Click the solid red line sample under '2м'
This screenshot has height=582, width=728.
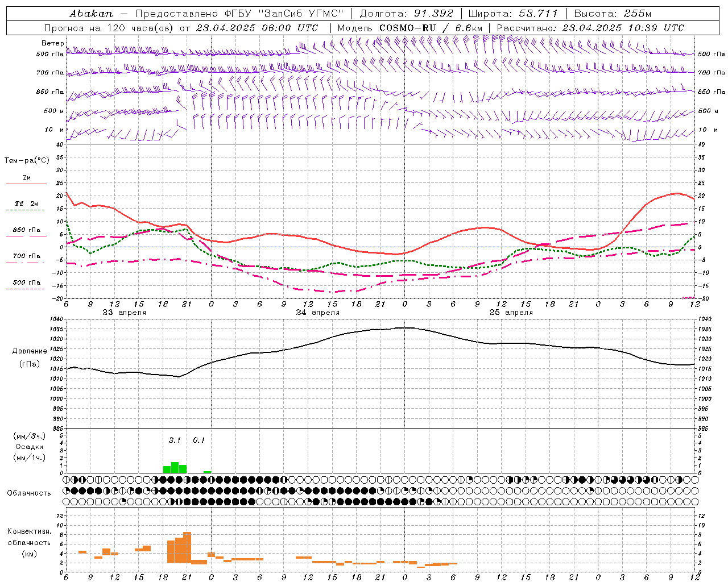[x=26, y=184]
